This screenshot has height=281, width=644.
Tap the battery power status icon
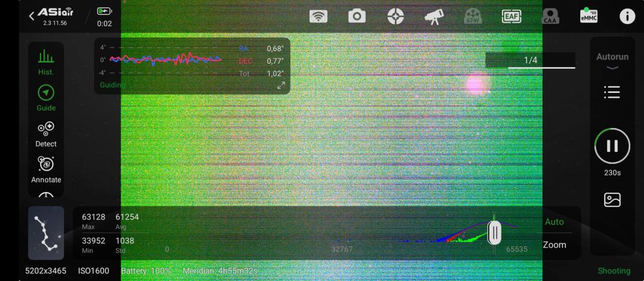coord(104,11)
